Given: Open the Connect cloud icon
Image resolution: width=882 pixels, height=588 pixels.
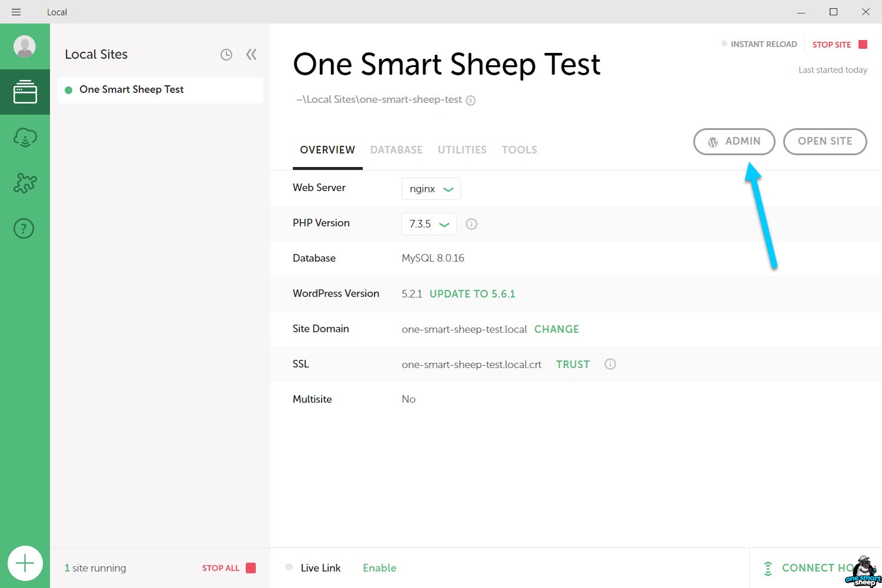Looking at the screenshot, I should coord(25,138).
